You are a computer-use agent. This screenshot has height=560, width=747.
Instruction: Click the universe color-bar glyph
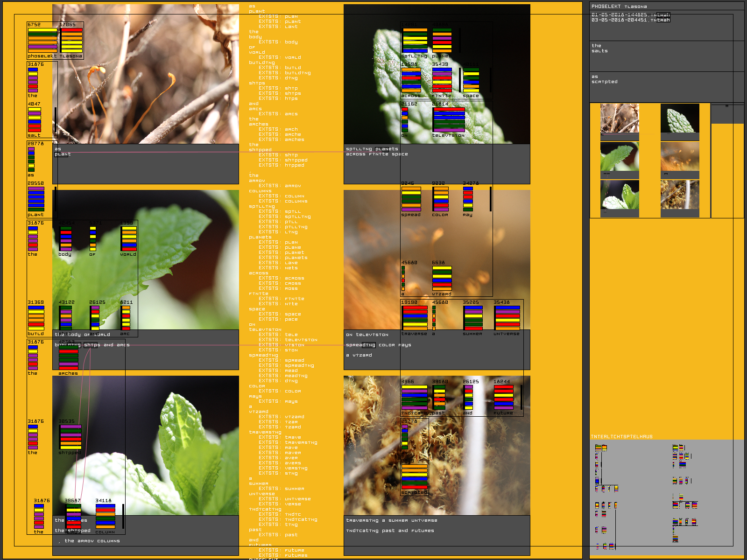tap(507, 318)
